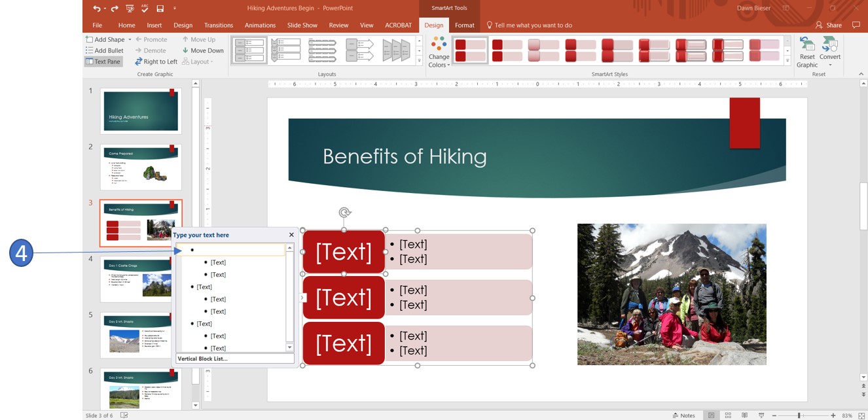The width and height of the screenshot is (868, 420).
Task: Select the last visible SmartArt Style swatch
Action: point(764,50)
